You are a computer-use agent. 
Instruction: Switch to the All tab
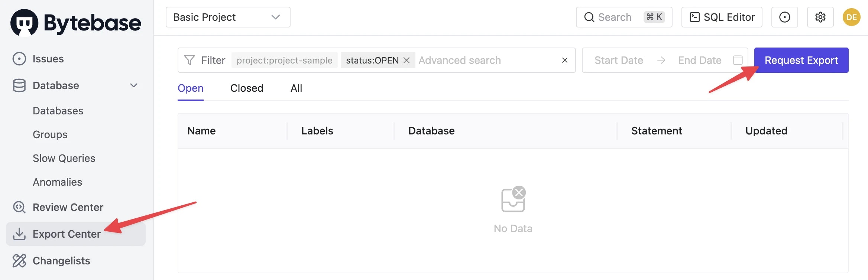(x=296, y=88)
